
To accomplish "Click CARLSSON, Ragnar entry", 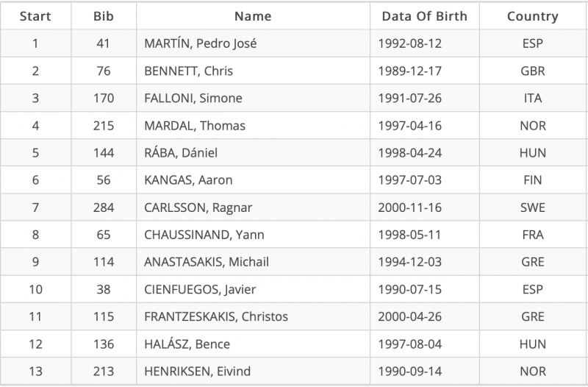I will (x=198, y=207).
